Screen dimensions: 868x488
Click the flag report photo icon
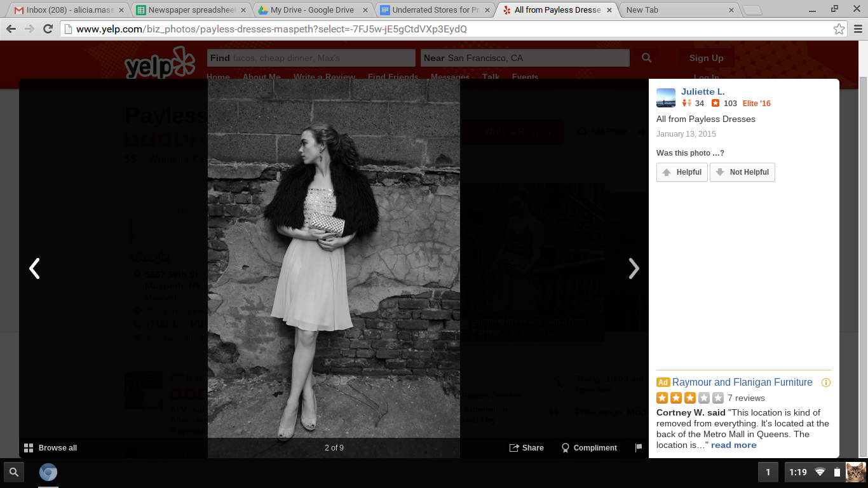point(639,448)
